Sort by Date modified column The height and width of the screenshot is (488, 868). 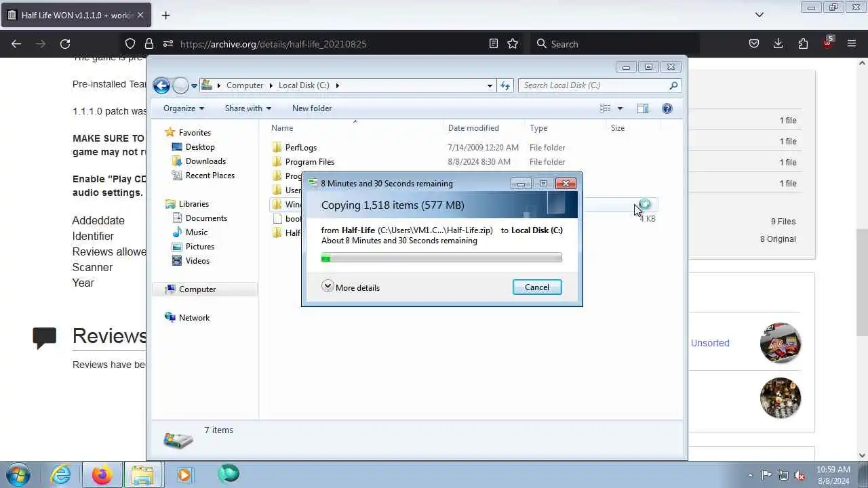pyautogui.click(x=483, y=128)
